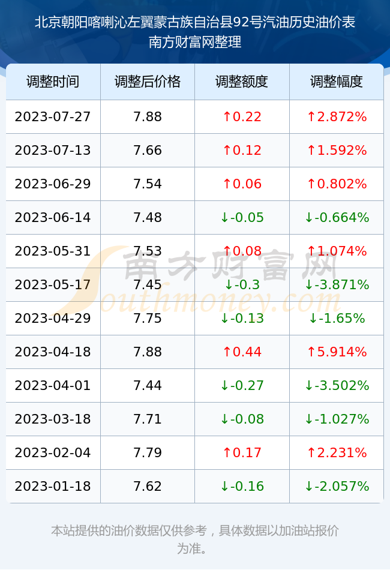Click the 调整时间 column header
The width and height of the screenshot is (390, 588).
[x=53, y=82]
